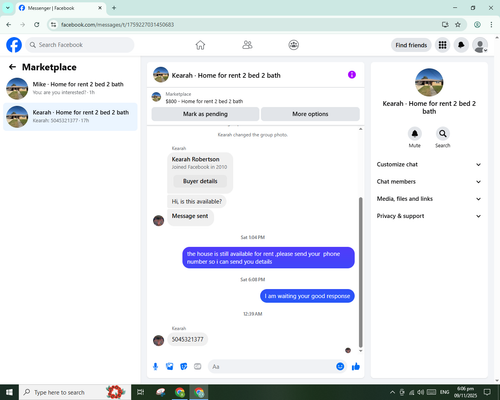The image size is (500, 400).
Task: Click the scroll down arrow in chat
Action: [360, 351]
